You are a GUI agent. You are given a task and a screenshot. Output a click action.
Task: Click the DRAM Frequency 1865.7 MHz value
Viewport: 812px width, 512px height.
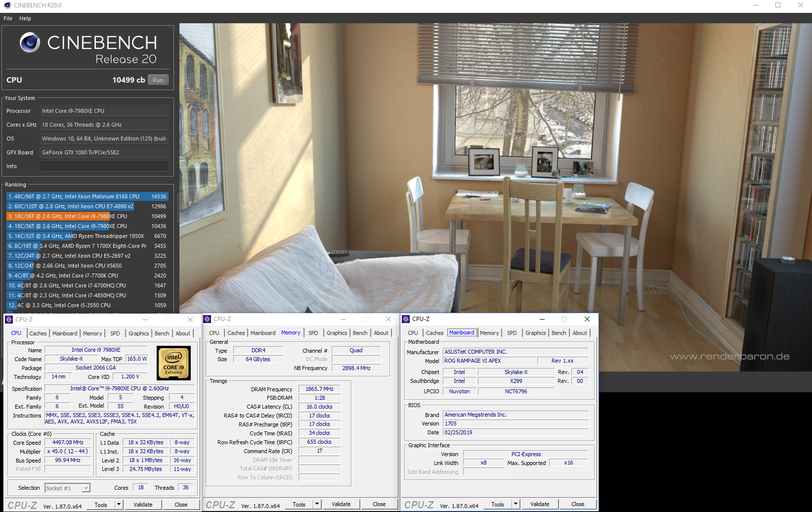tap(319, 389)
